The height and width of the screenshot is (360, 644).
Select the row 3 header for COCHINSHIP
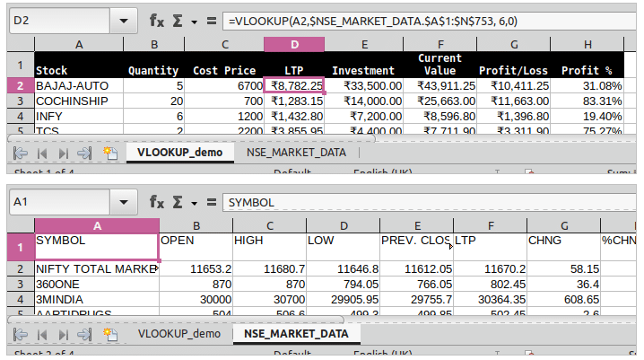(20, 101)
